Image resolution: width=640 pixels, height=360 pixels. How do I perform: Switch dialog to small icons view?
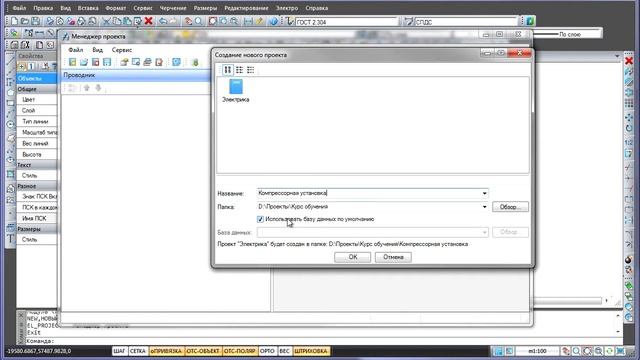click(239, 70)
